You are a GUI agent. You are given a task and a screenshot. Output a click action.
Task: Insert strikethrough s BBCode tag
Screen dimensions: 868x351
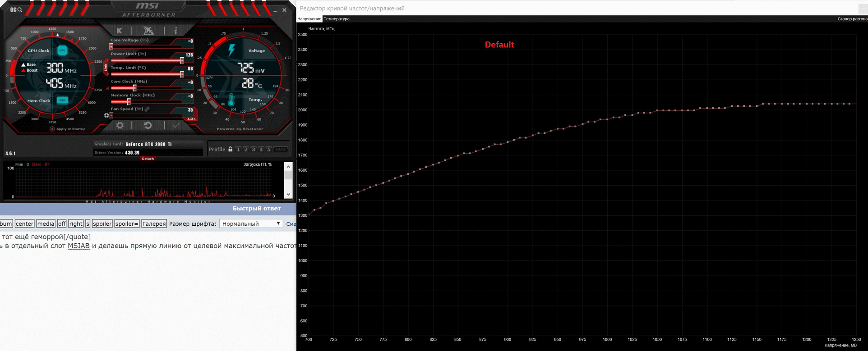click(x=88, y=223)
